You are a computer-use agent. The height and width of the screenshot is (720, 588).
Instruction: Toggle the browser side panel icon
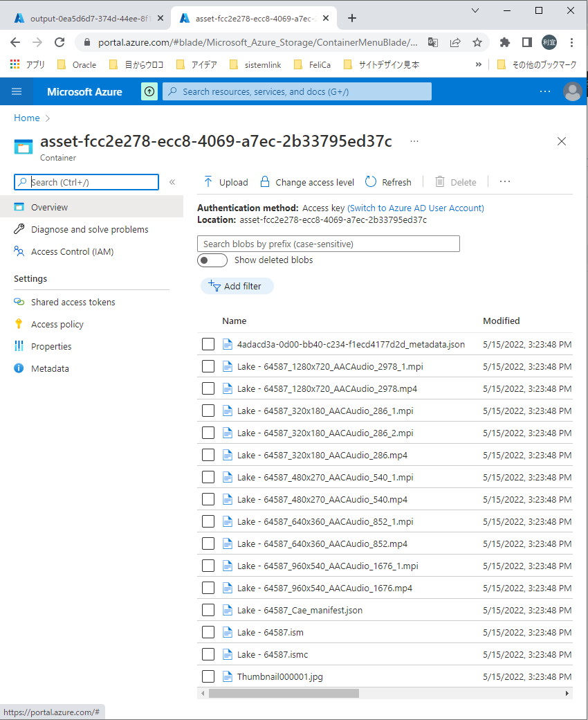point(527,42)
